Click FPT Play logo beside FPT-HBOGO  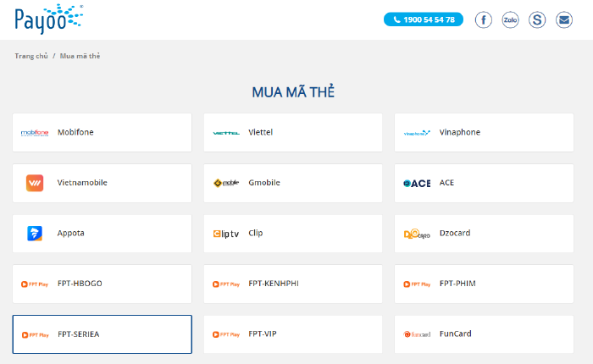(x=35, y=284)
